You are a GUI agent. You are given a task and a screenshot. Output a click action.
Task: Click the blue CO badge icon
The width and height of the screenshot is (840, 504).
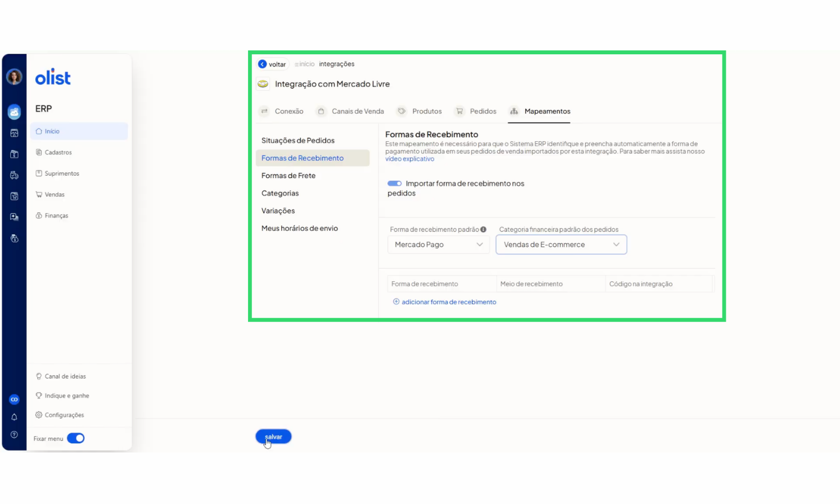(x=14, y=399)
